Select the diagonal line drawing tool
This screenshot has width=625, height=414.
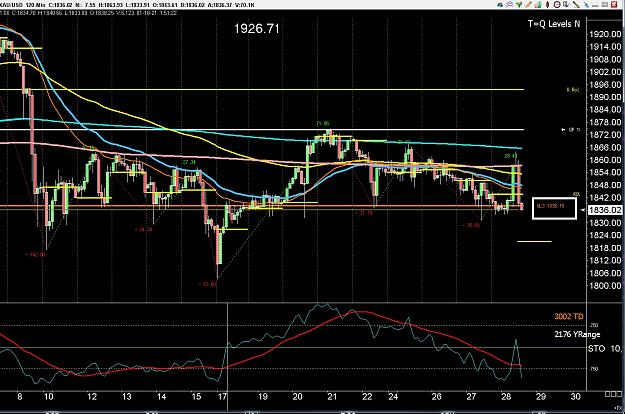pos(576,4)
